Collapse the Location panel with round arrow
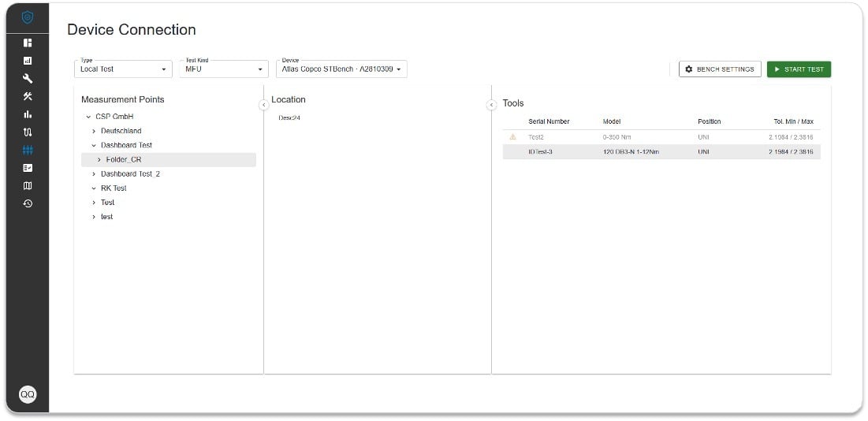The height and width of the screenshot is (421, 868). click(491, 105)
